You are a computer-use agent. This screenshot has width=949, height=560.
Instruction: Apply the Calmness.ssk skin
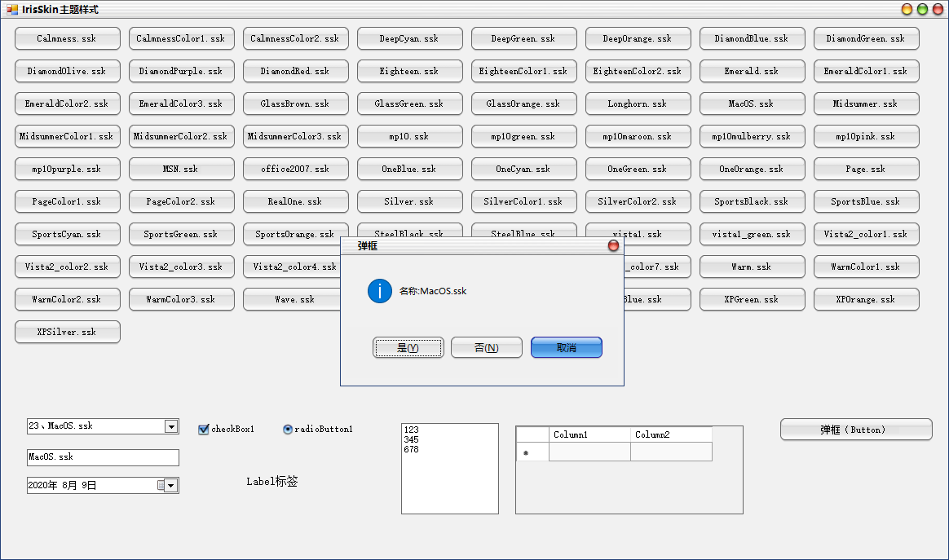(67, 38)
